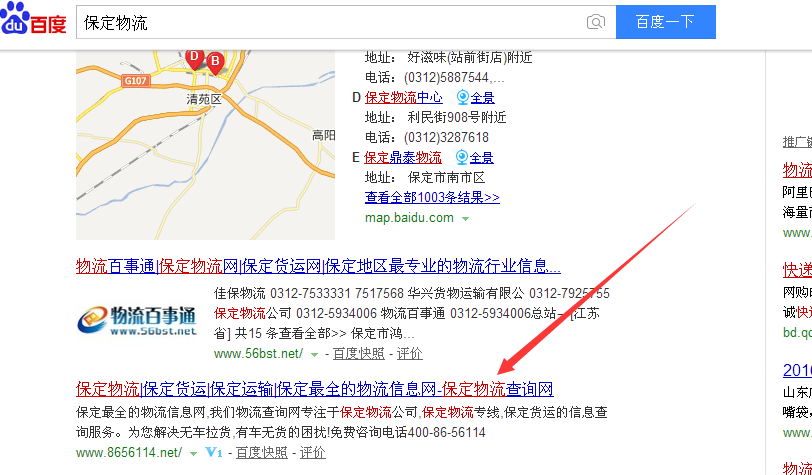
Task: Open 保定物流中心 result link
Action: [x=403, y=97]
